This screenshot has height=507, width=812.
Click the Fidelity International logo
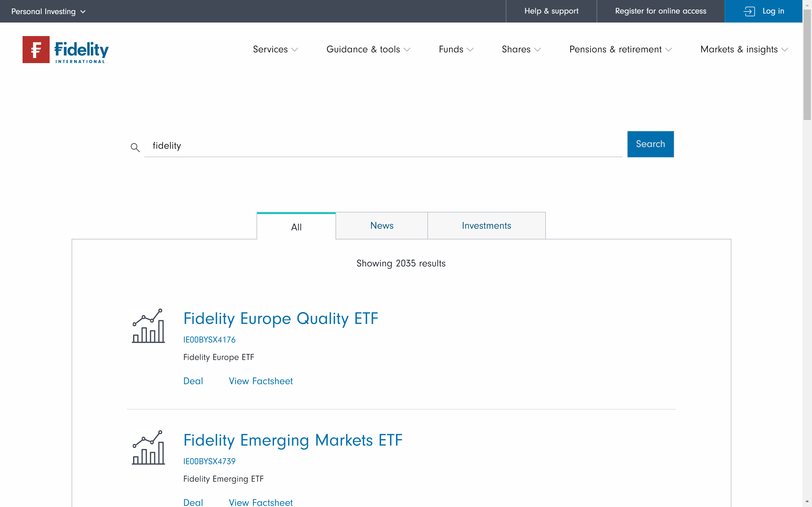(x=66, y=50)
